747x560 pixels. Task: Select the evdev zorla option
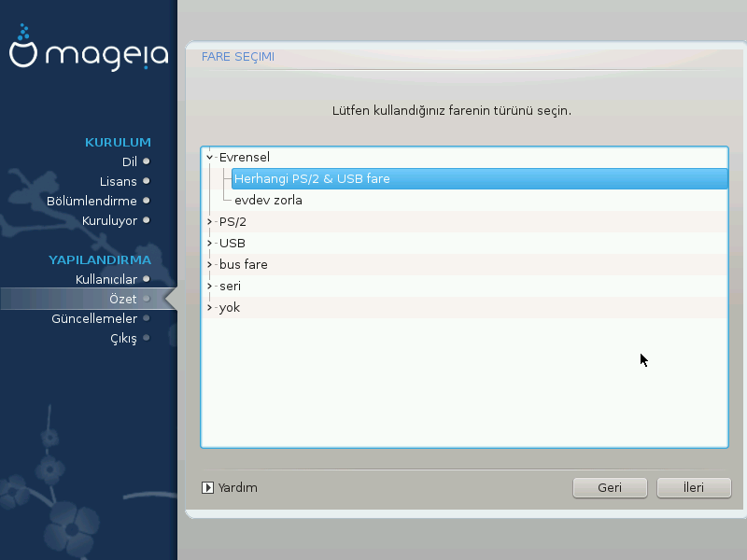point(268,200)
